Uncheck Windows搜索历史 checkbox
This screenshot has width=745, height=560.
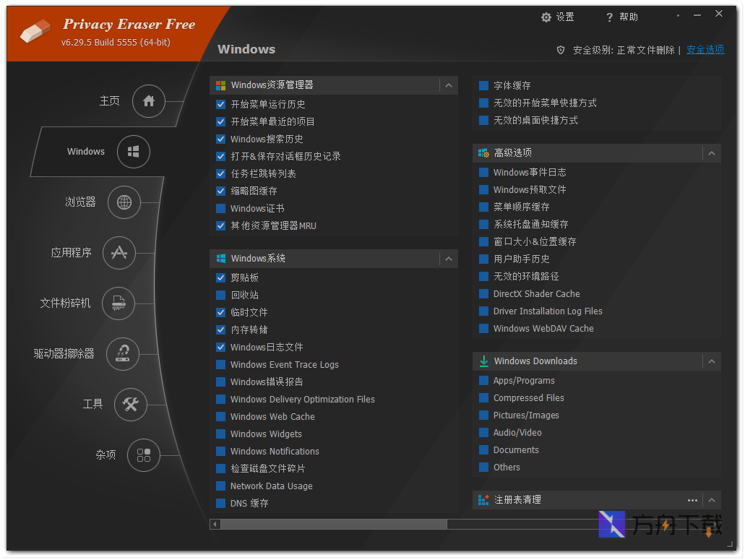[220, 139]
